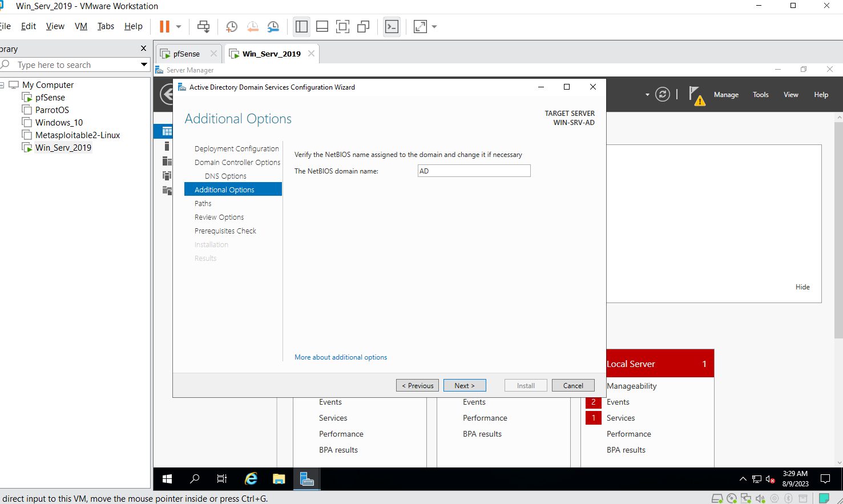Select ParrotOS in the library tree
Viewport: 843px width, 504px height.
[52, 110]
